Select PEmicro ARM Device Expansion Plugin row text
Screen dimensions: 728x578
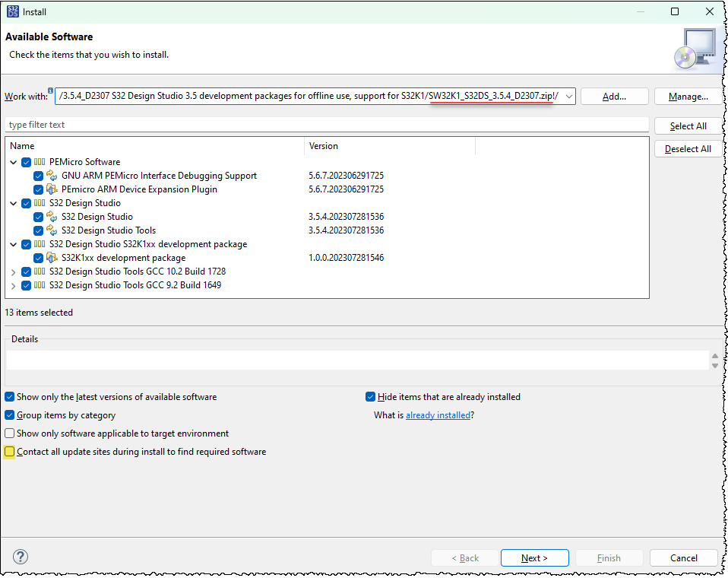(139, 189)
